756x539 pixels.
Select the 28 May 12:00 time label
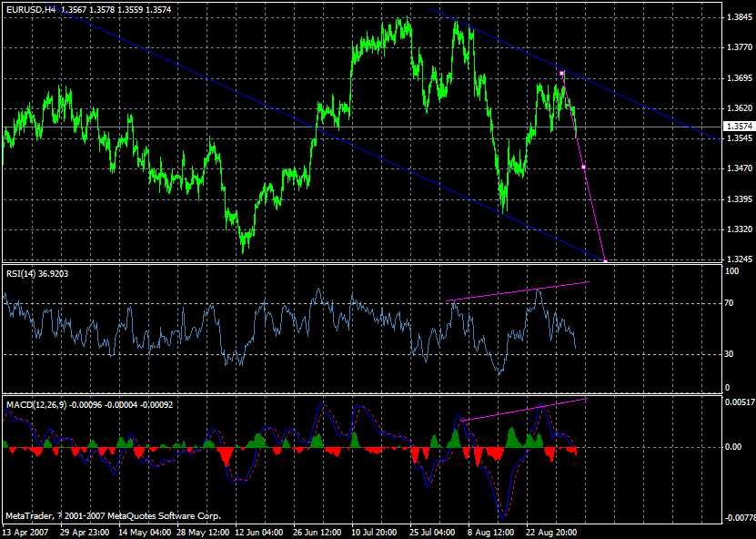click(202, 532)
